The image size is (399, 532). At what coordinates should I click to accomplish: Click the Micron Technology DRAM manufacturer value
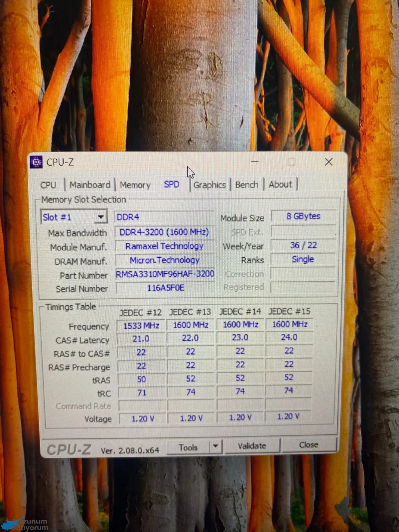click(165, 260)
